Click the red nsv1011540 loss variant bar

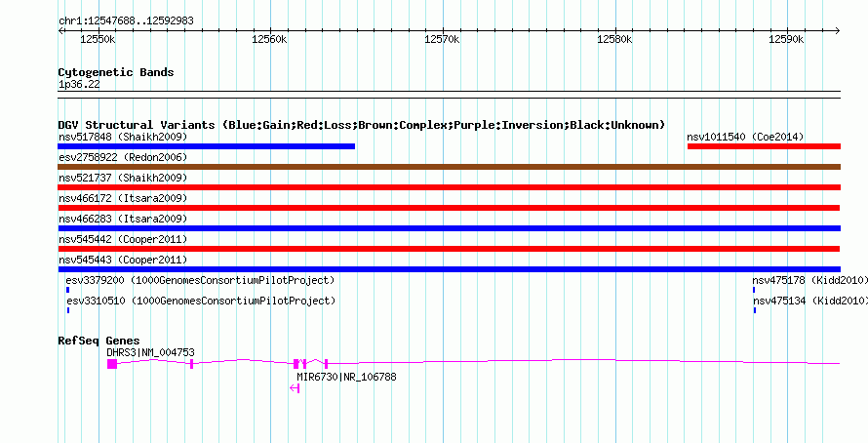[764, 146]
